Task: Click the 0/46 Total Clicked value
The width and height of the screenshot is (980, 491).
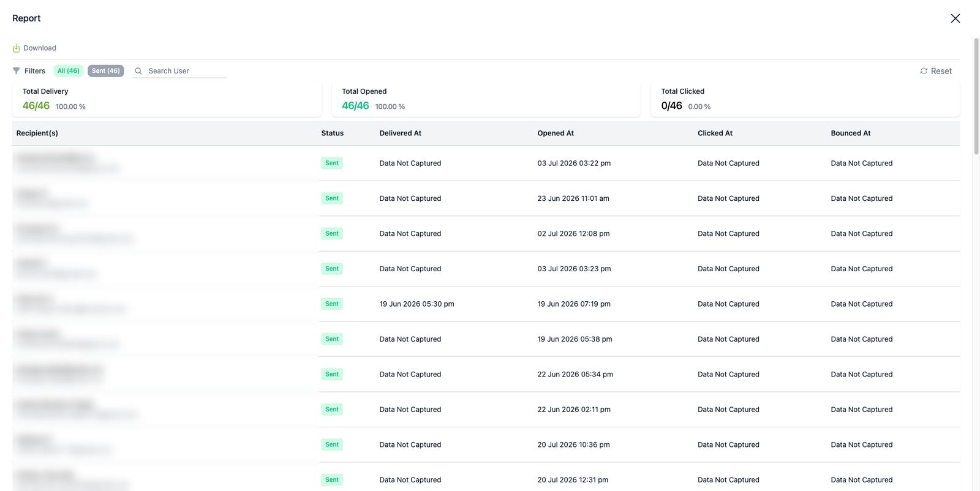Action: pos(671,106)
